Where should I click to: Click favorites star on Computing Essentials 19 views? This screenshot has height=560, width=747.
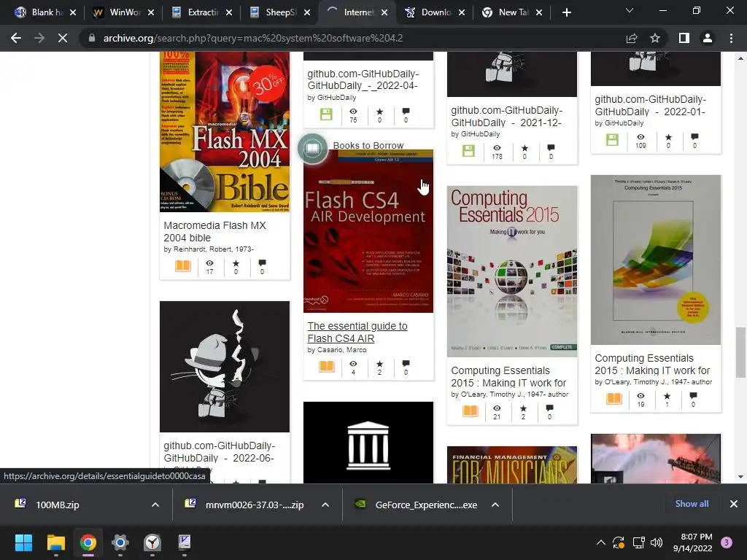pos(667,396)
